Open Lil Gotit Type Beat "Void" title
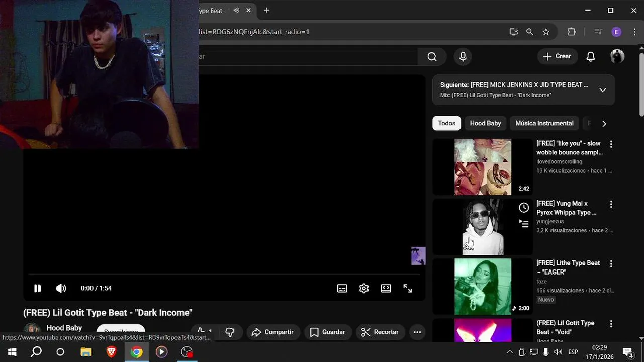 coord(566,327)
